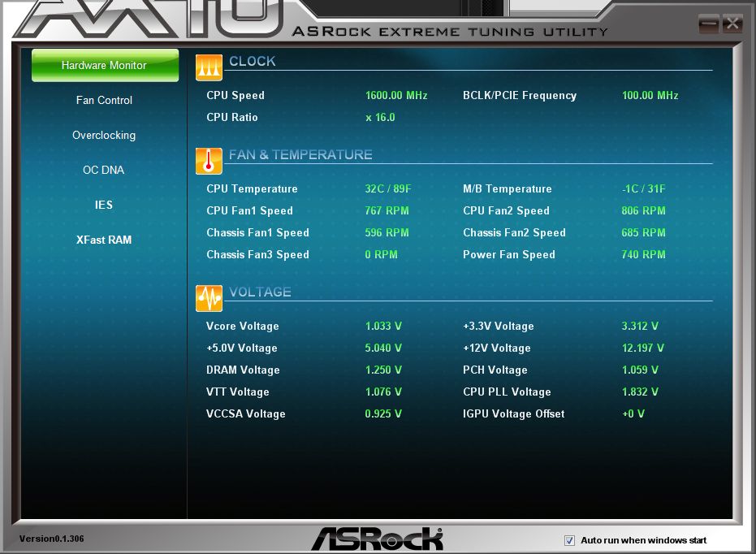The width and height of the screenshot is (756, 554).
Task: Select the FAN & TEMPERATURE heading
Action: pyautogui.click(x=300, y=155)
